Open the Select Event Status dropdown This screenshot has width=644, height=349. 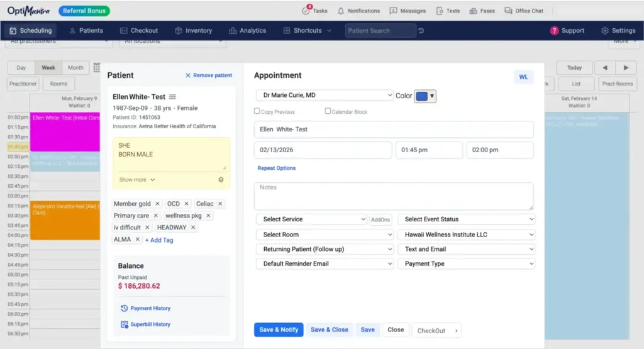tap(466, 219)
